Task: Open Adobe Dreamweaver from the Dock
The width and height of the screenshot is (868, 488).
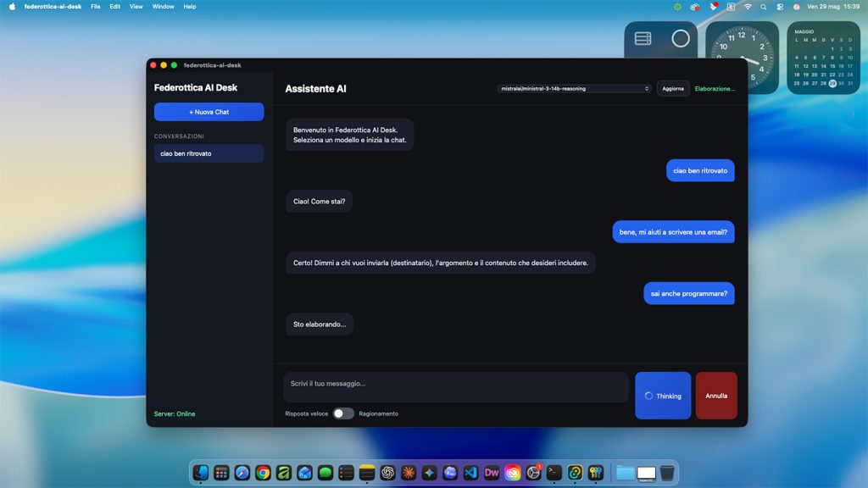Action: (492, 473)
